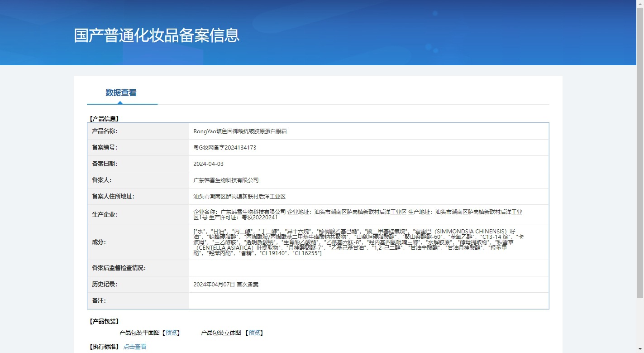This screenshot has height=353, width=644.
Task: Click the 备案人 label cell
Action: point(138,180)
